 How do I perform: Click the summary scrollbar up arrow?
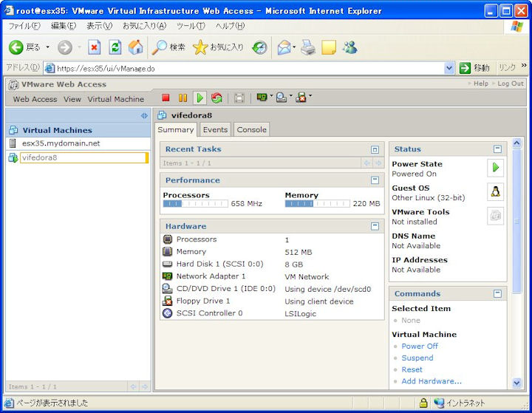click(516, 143)
